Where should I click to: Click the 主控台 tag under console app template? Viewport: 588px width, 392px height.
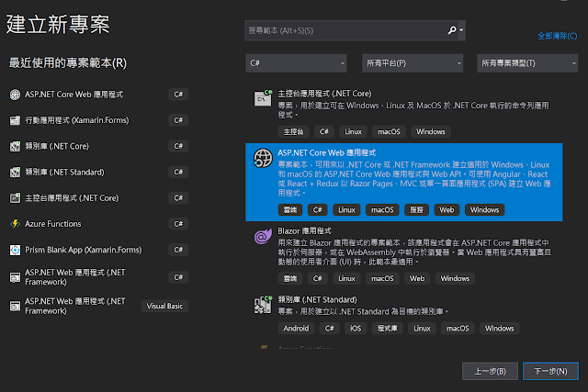coord(293,132)
